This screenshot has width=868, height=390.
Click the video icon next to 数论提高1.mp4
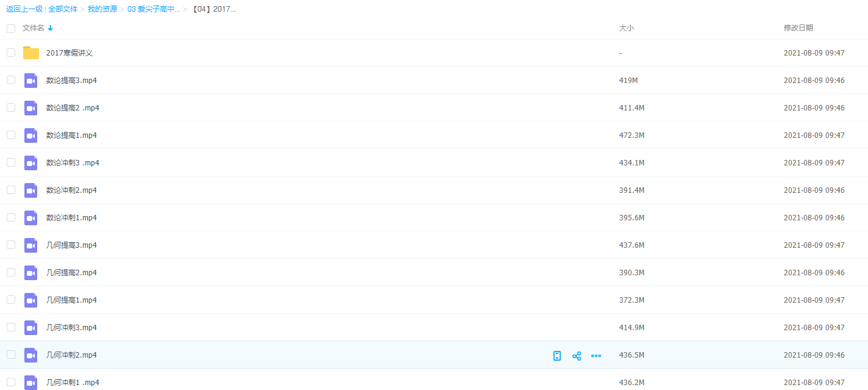[x=31, y=135]
